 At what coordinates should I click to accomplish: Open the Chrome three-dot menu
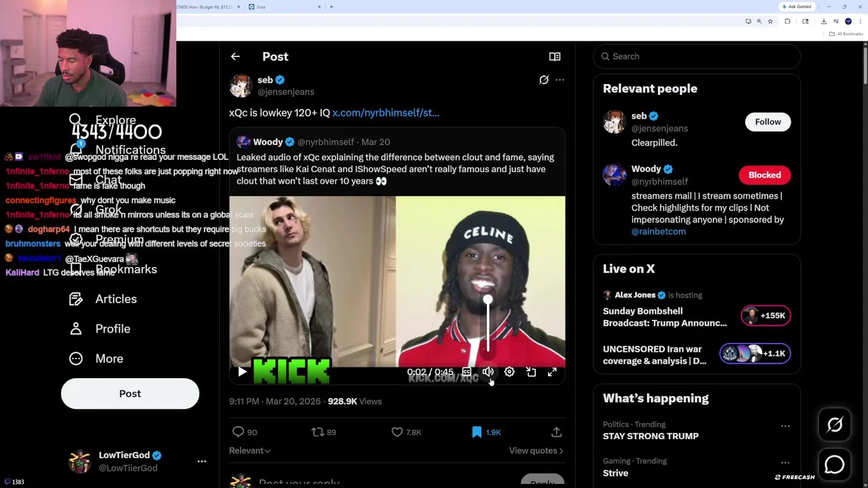tap(859, 22)
